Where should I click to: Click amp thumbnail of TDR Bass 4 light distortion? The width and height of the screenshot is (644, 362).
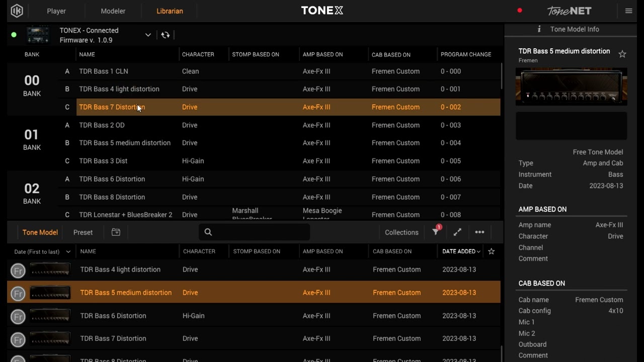[50, 270]
